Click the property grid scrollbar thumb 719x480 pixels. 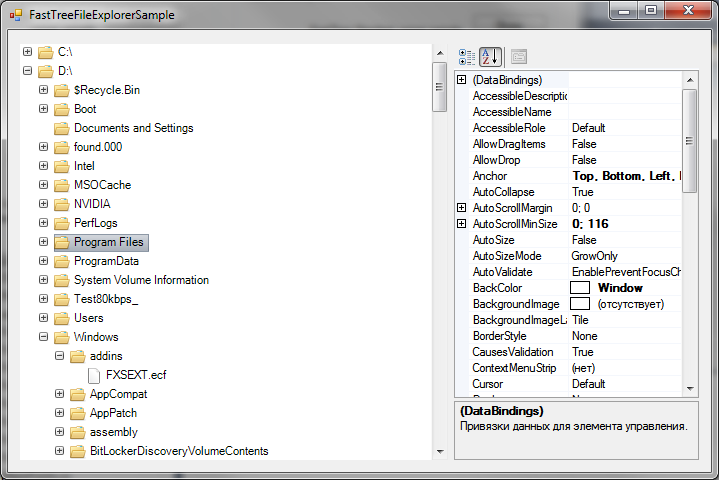[689, 141]
